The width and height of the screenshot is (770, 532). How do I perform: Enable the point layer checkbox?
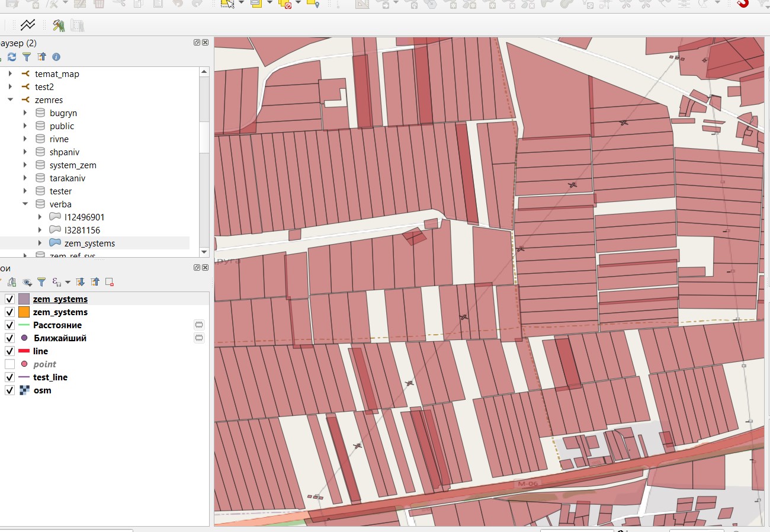click(x=9, y=364)
